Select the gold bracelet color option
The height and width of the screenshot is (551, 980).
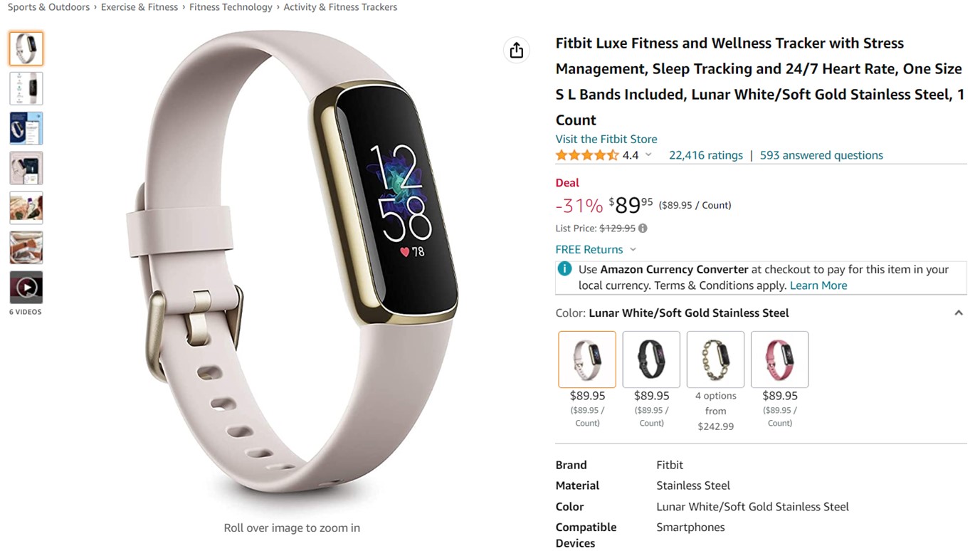[x=715, y=360]
